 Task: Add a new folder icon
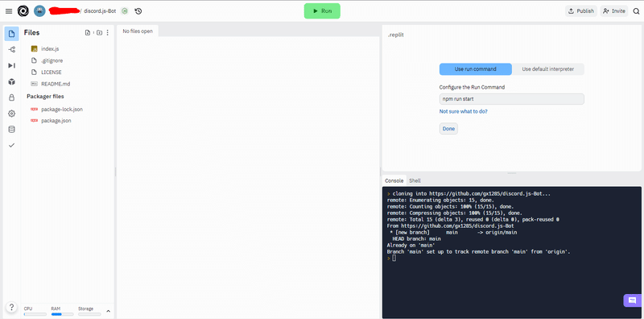coord(99,33)
